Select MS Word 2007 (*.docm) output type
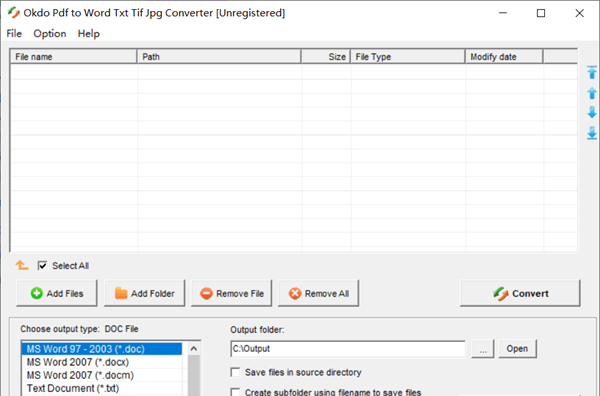The height and width of the screenshot is (396, 600). tap(102, 375)
